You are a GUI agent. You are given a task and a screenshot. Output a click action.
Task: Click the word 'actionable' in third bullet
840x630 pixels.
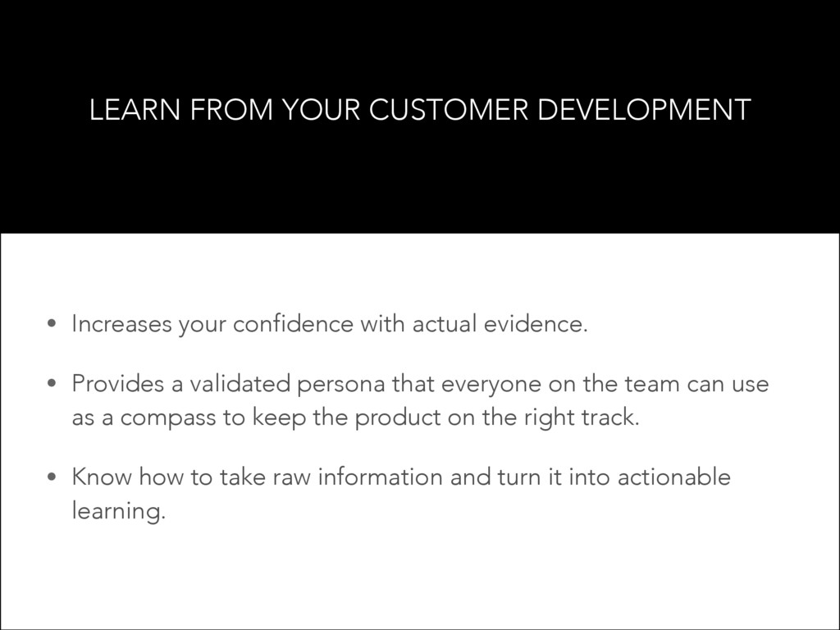(674, 477)
